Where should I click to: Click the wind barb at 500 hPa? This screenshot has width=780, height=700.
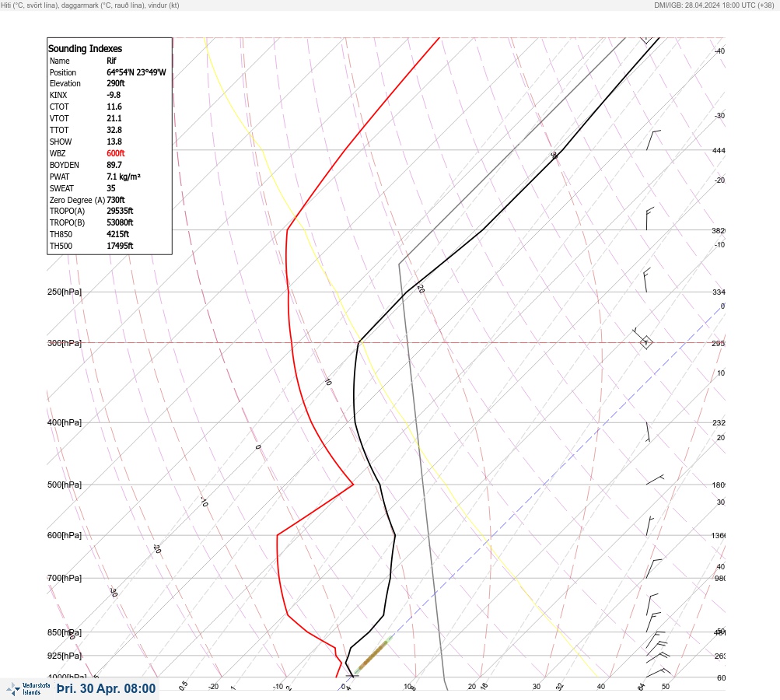[x=655, y=480]
